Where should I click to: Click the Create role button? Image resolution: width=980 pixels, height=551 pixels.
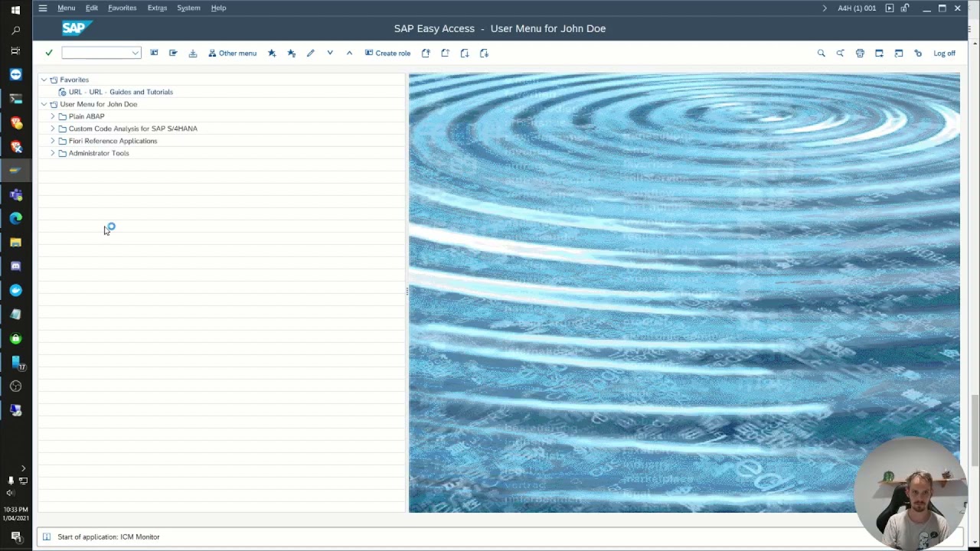pos(387,53)
